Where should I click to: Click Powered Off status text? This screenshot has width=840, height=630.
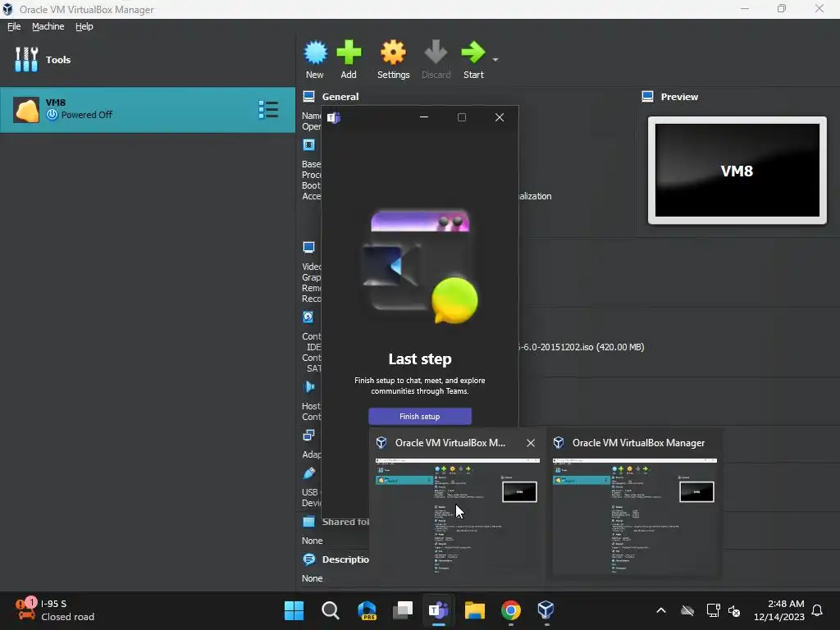tap(87, 115)
